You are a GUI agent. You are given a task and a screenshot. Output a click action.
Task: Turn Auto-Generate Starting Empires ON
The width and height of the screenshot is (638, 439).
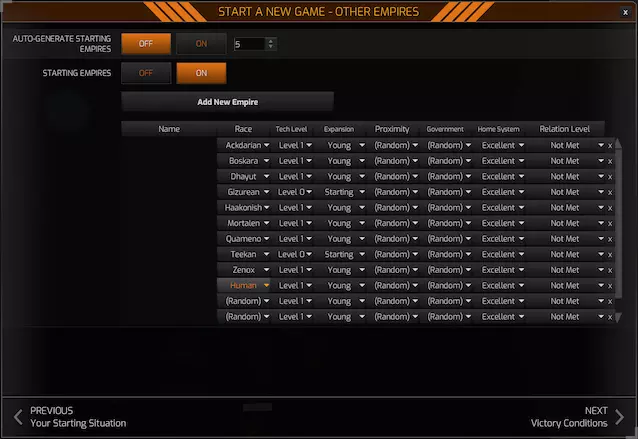coord(201,44)
